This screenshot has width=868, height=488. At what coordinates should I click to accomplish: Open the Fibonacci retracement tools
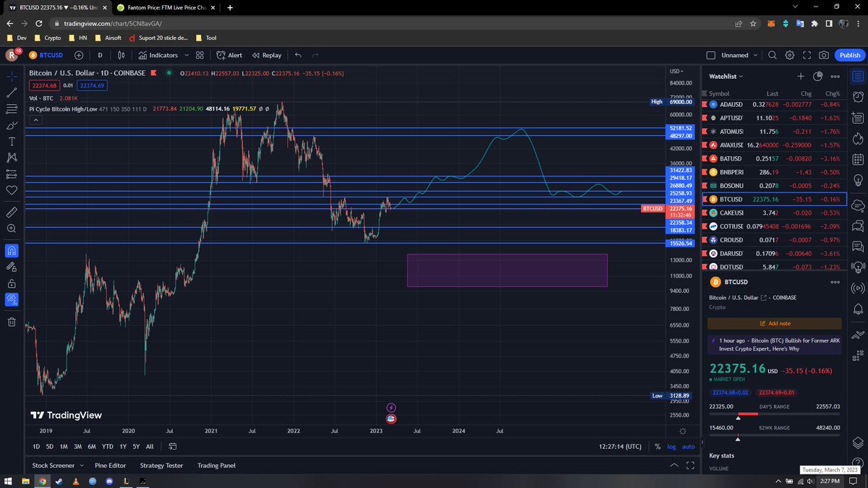12,109
